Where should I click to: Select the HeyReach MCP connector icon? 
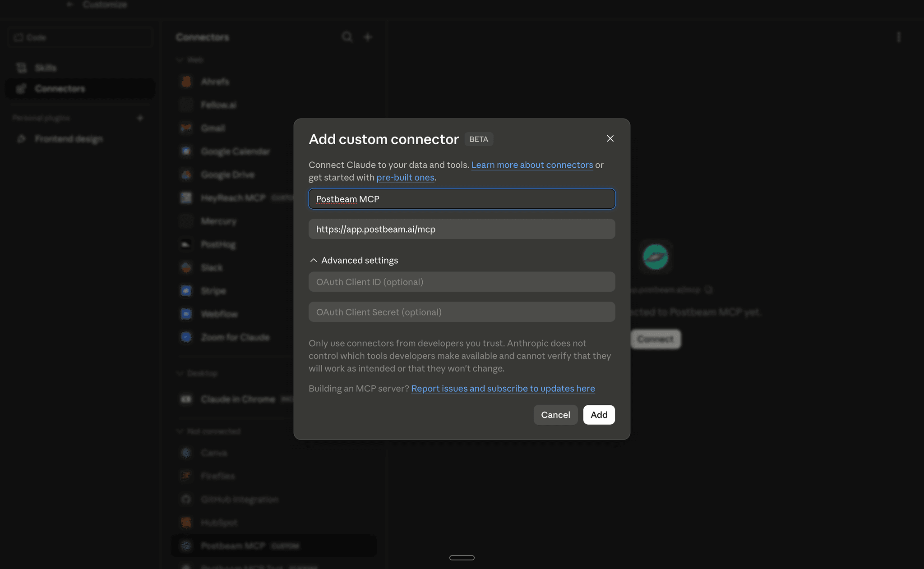(186, 198)
